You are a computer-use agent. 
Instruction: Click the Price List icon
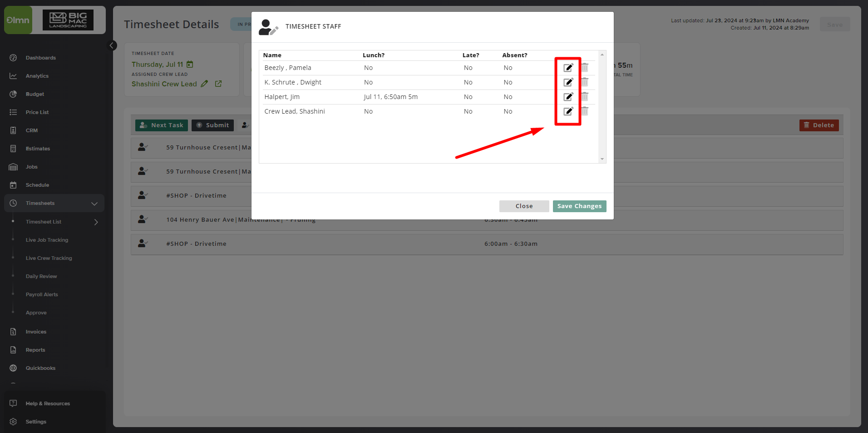pyautogui.click(x=13, y=112)
